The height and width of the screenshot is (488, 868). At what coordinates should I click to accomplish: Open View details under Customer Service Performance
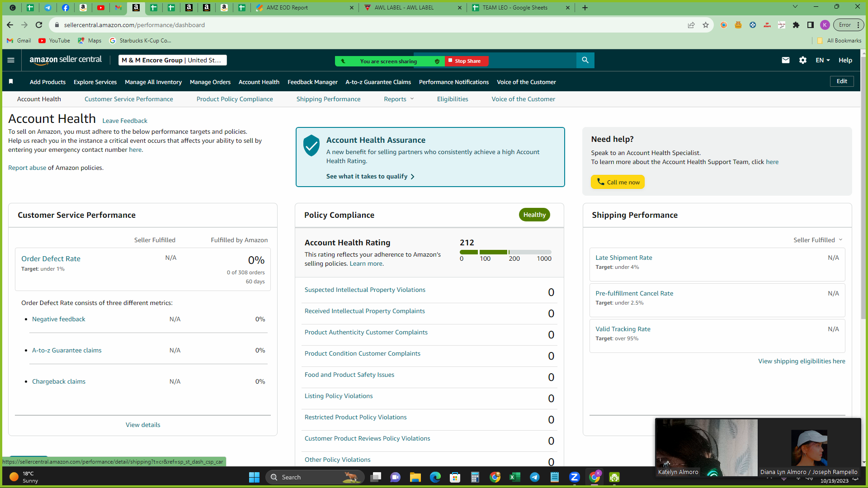(x=143, y=425)
